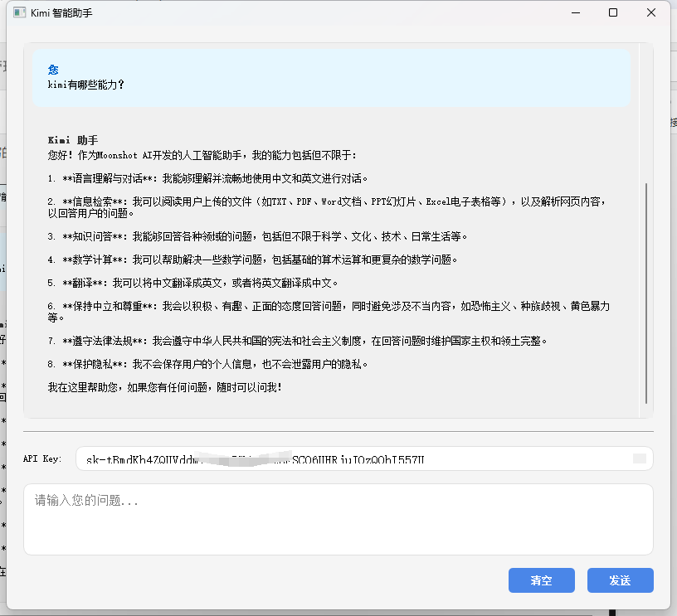Click the chat area vertical scrollbar
This screenshot has width=677, height=616.
point(646,293)
